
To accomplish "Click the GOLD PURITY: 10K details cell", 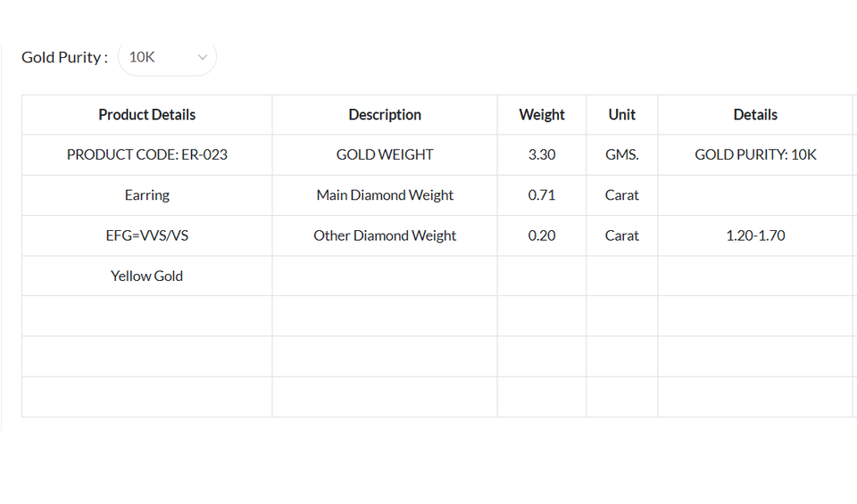I will click(755, 154).
